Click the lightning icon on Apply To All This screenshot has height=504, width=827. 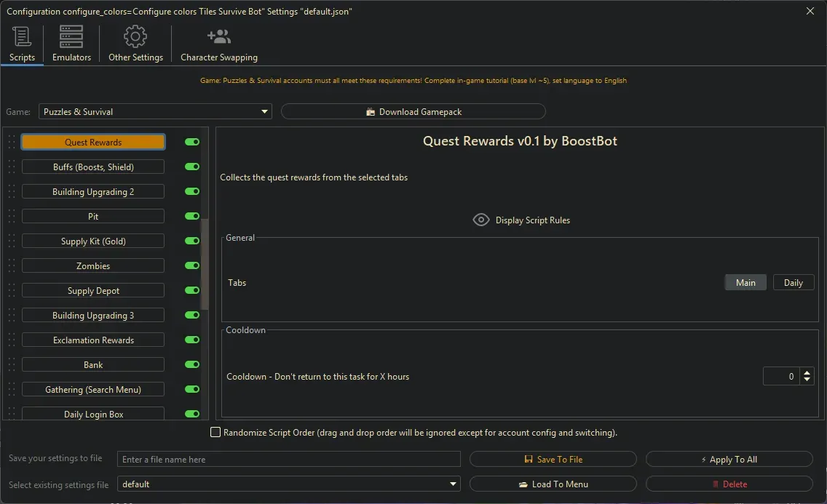click(x=705, y=459)
